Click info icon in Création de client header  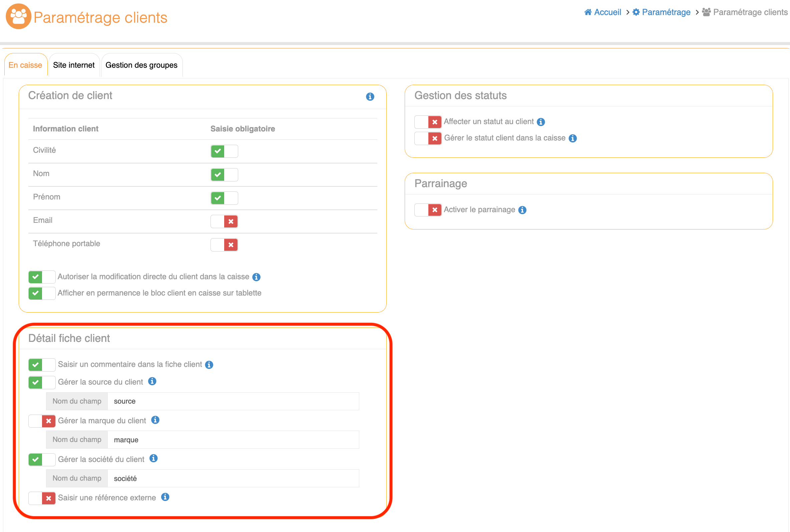370,97
